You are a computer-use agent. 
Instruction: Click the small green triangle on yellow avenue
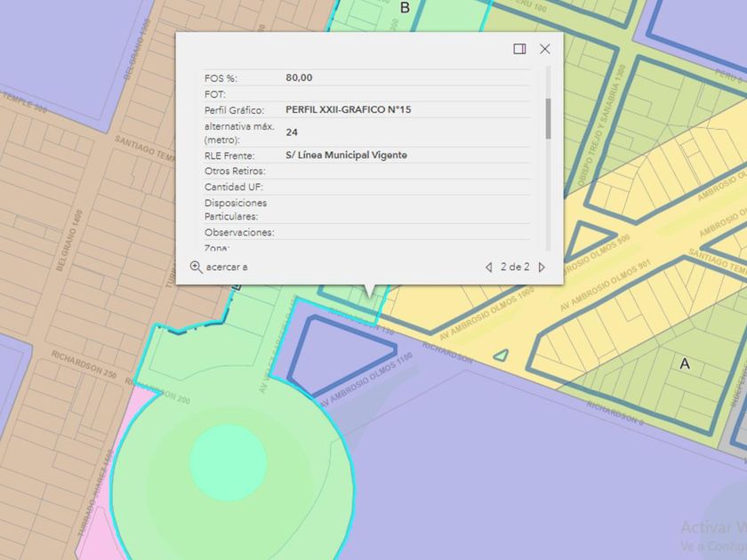pyautogui.click(x=502, y=356)
